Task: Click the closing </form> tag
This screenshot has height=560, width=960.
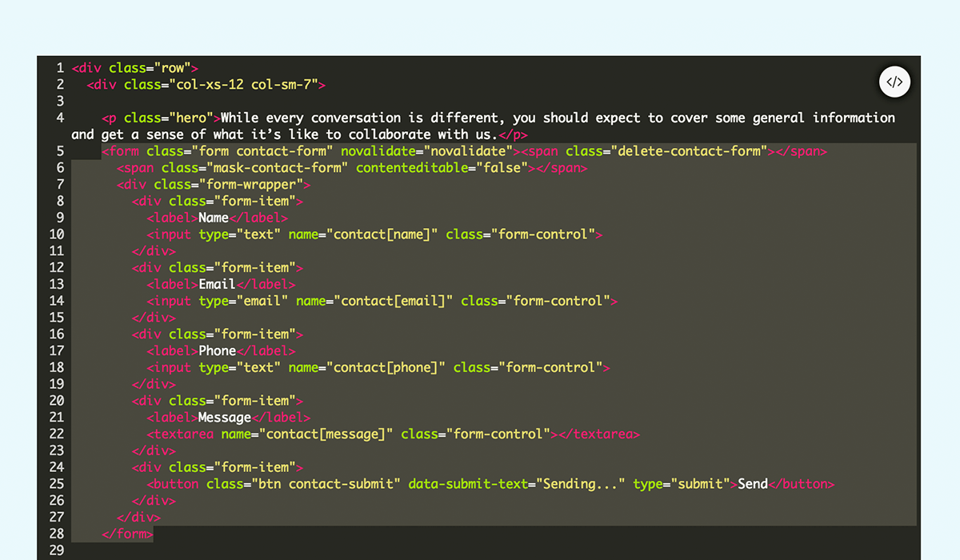Action: [x=127, y=534]
